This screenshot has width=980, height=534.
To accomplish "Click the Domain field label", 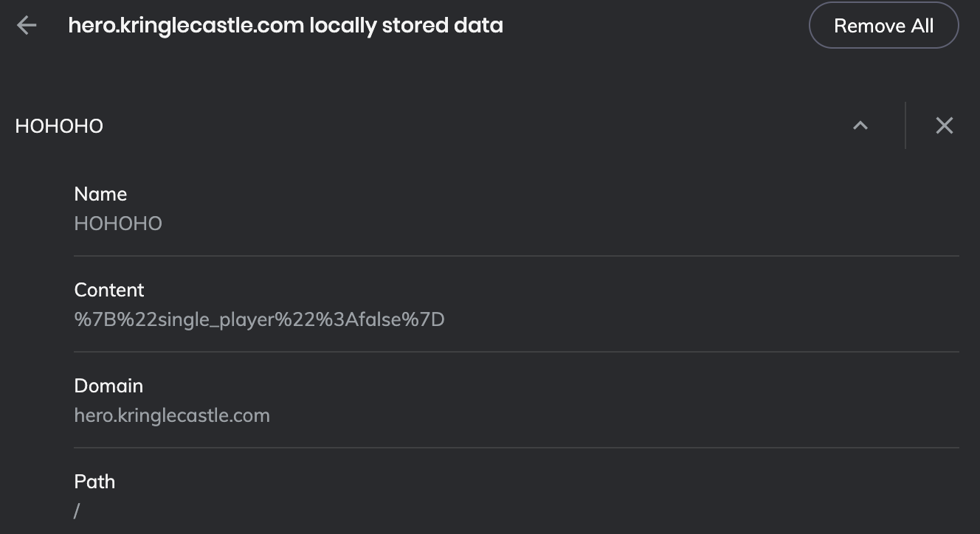I will [x=108, y=386].
